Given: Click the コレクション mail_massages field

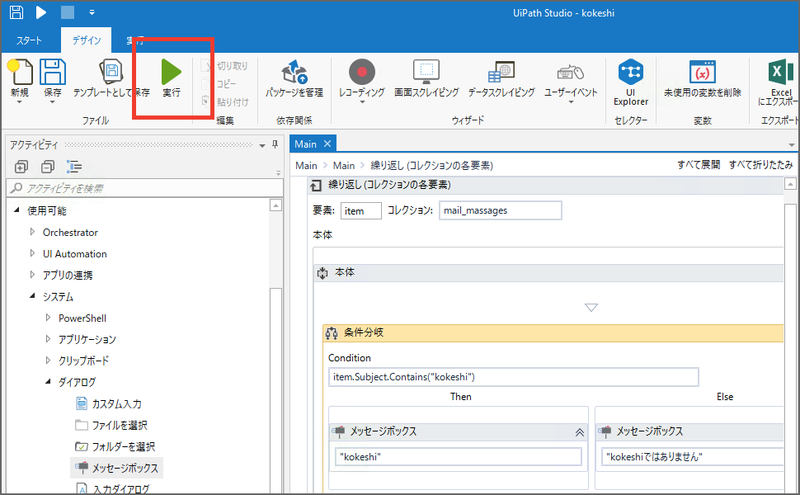Looking at the screenshot, I should 500,210.
